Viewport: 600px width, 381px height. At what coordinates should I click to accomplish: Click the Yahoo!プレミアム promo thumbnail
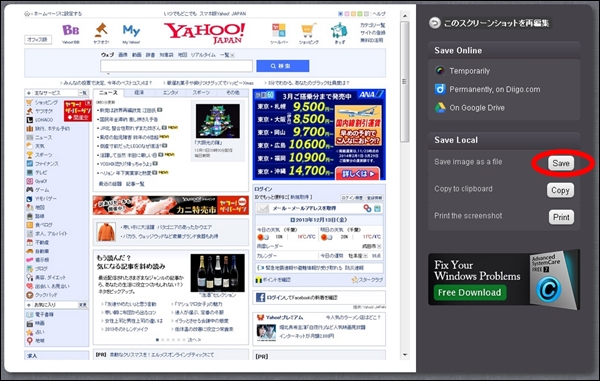click(266, 333)
